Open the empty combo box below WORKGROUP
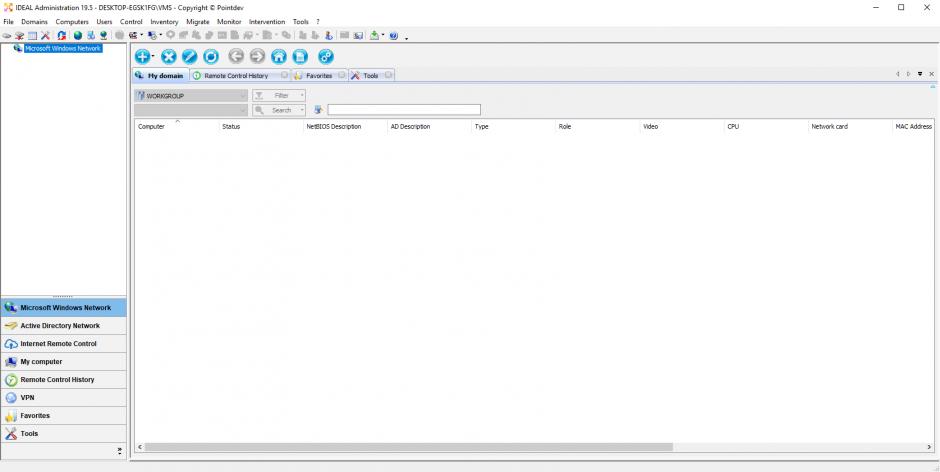The height and width of the screenshot is (472, 940). click(x=191, y=110)
